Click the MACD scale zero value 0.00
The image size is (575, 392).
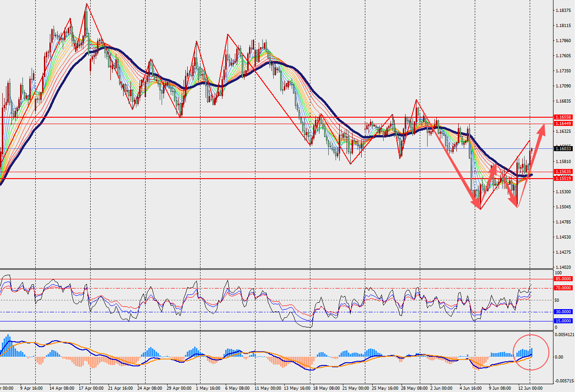pyautogui.click(x=559, y=356)
